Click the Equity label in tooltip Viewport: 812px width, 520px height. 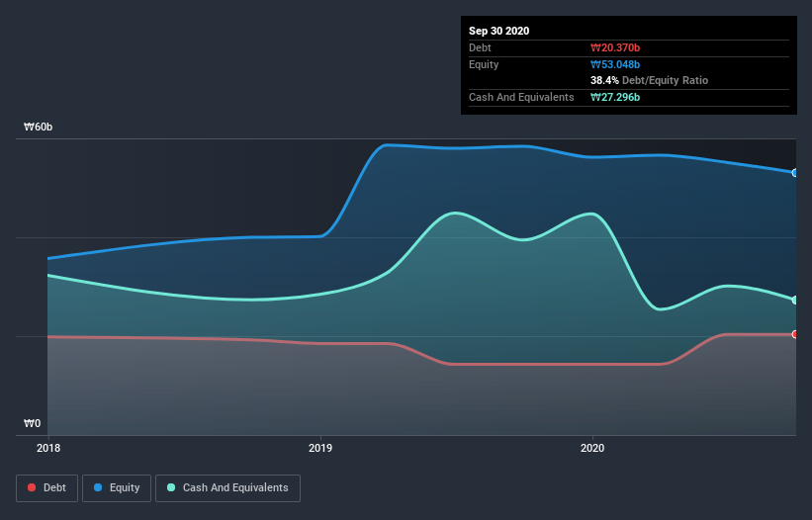[484, 64]
